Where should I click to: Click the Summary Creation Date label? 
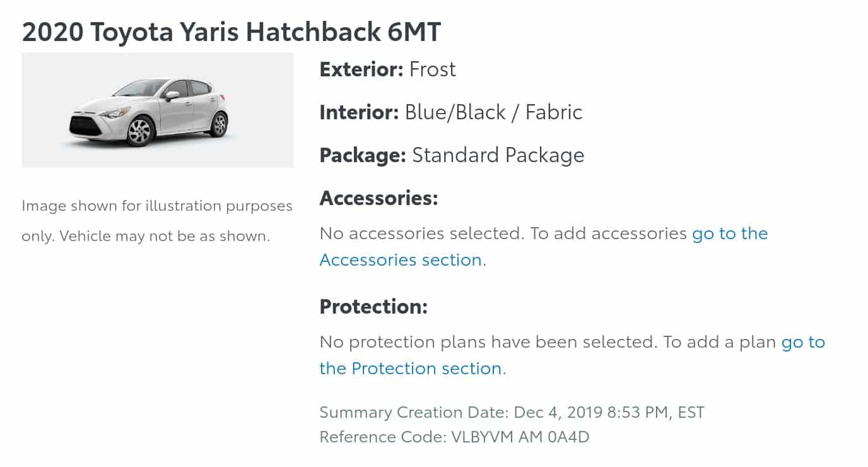[414, 413]
